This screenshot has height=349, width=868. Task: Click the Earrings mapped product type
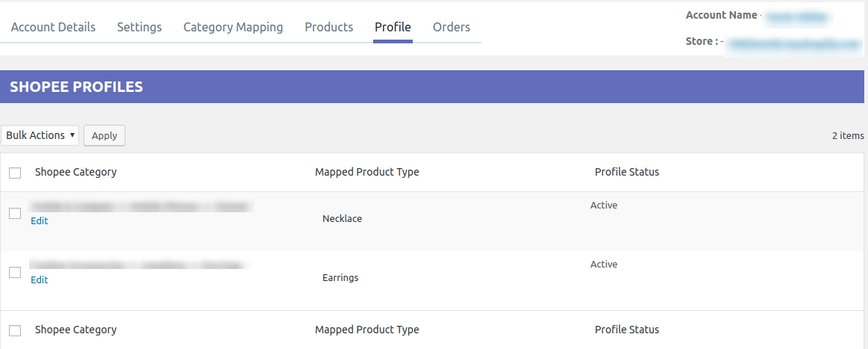click(340, 278)
